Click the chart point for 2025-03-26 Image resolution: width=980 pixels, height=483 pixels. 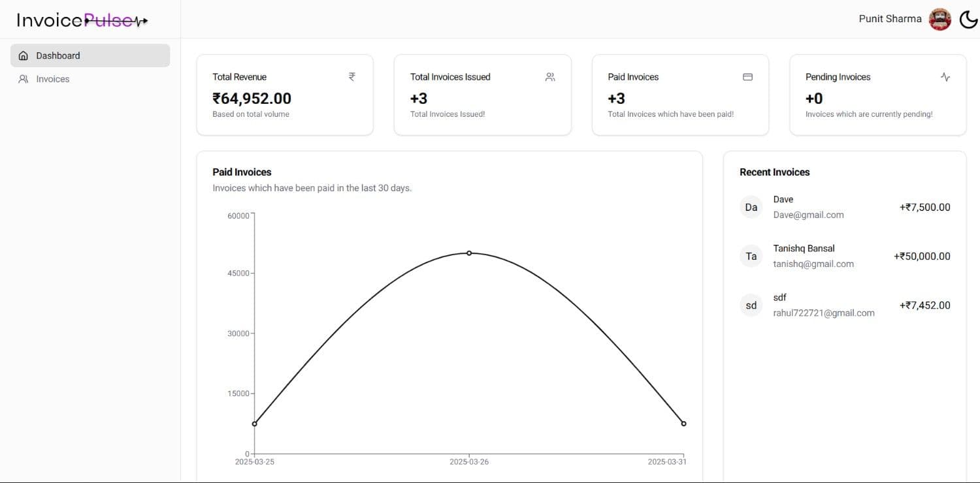click(x=469, y=253)
